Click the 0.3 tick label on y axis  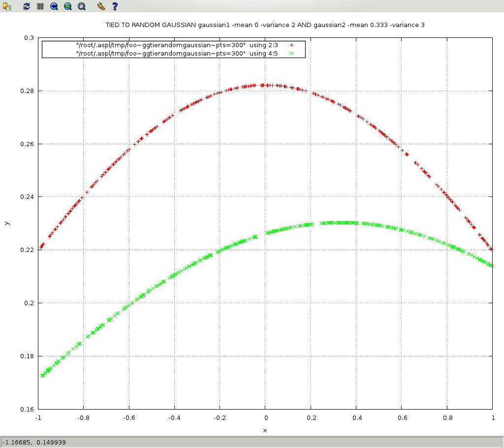tap(29, 38)
